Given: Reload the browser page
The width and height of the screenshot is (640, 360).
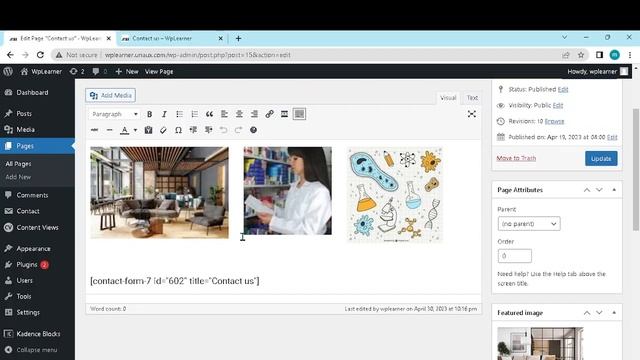Looking at the screenshot, I should [40, 55].
